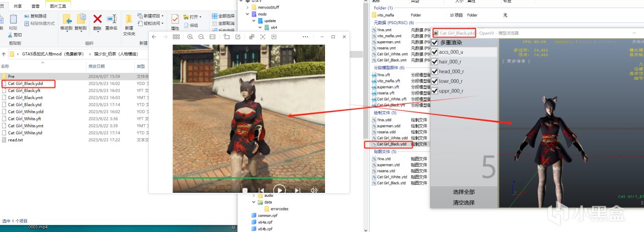Image resolution: width=644 pixels, height=232 pixels.
Task: Select the Pre folder in file list
Action: point(11,76)
